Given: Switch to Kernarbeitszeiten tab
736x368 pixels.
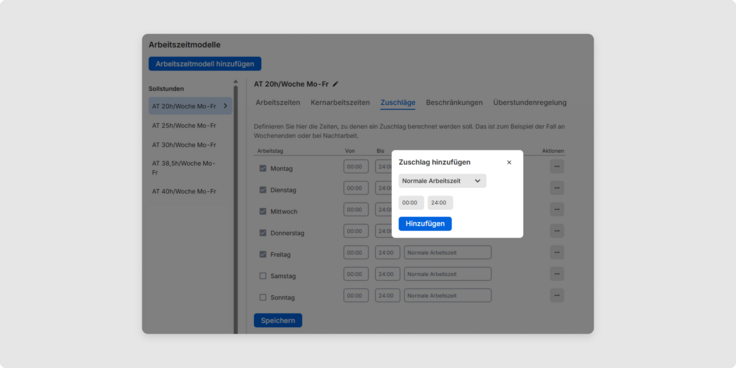Looking at the screenshot, I should (x=340, y=102).
